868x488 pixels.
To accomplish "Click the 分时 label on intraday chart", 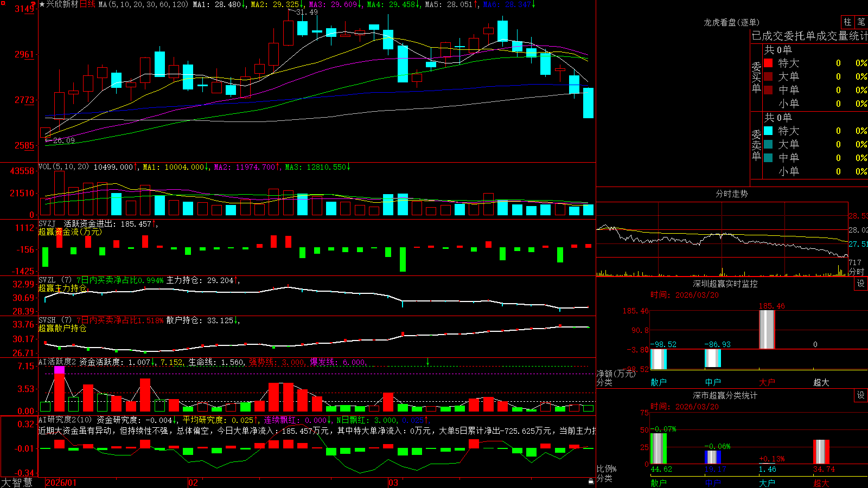I will [x=856, y=272].
